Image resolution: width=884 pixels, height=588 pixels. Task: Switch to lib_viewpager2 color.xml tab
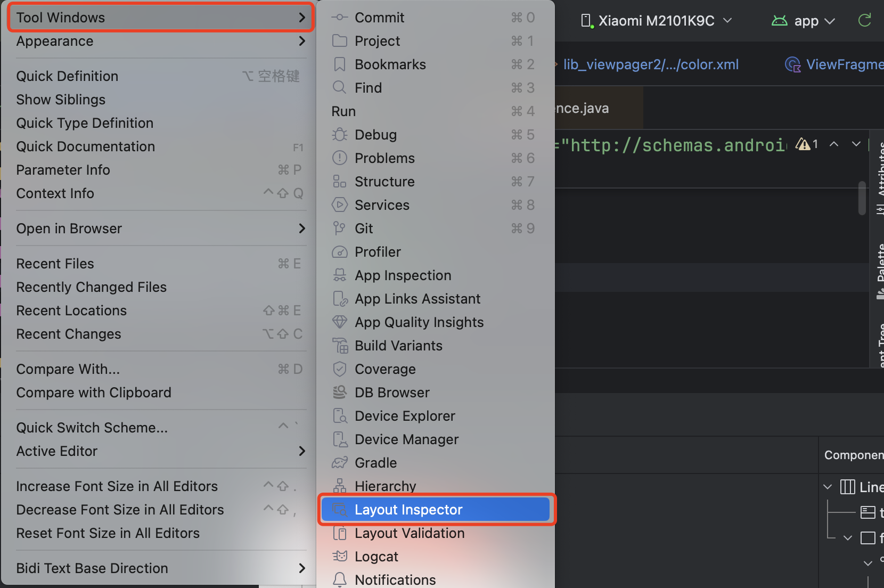651,64
